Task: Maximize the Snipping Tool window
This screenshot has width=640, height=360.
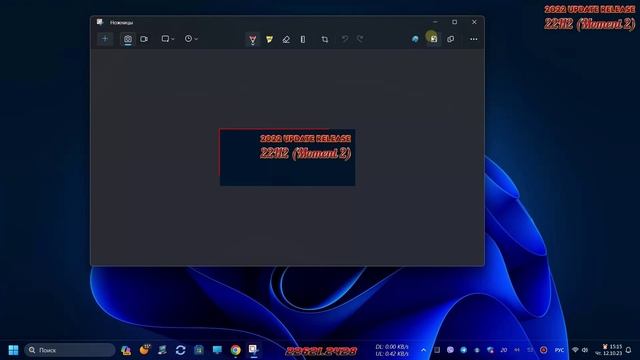Action: (x=454, y=22)
